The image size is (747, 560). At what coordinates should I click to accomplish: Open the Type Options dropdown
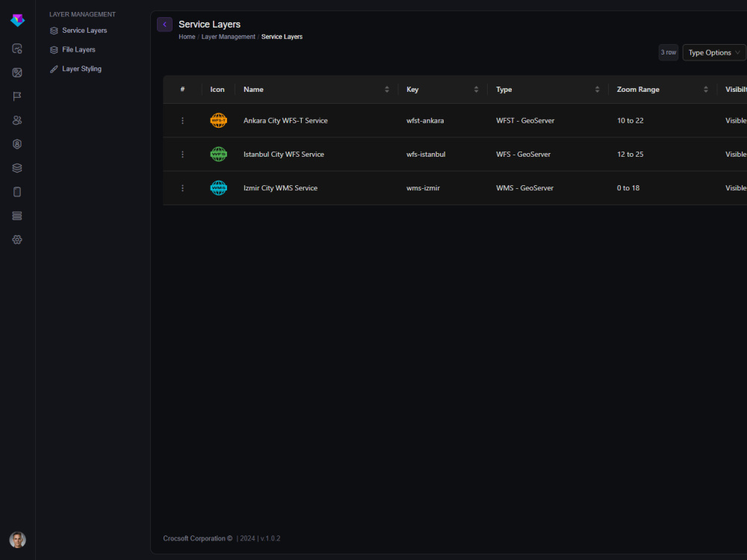713,52
